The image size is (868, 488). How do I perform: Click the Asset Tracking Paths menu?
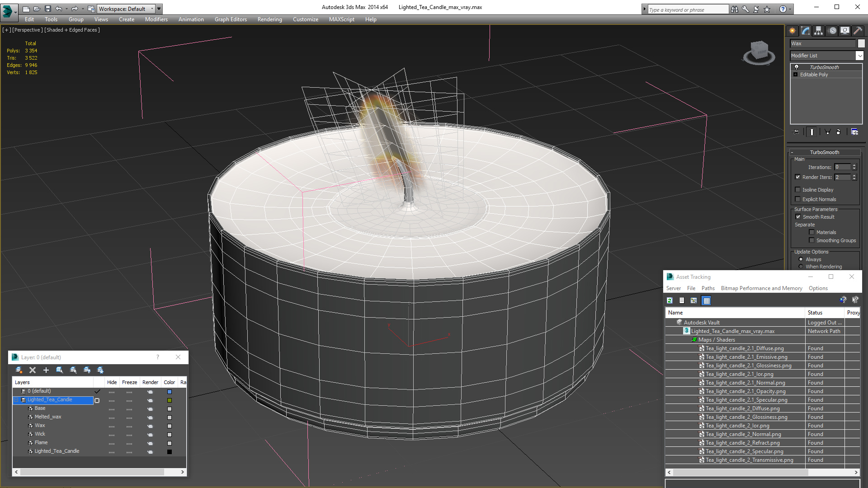707,288
